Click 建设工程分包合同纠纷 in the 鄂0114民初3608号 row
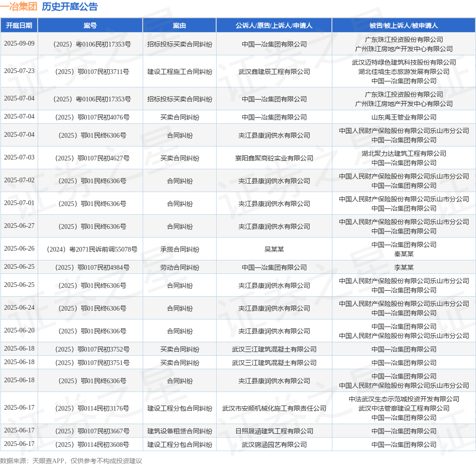Screen dimensions: 476x465 tap(180, 445)
